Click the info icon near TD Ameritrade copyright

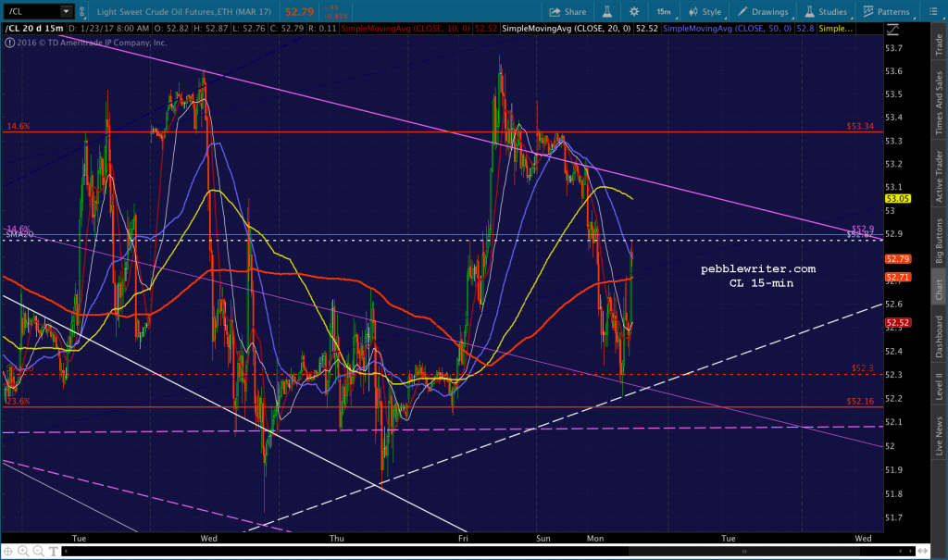pos(9,43)
